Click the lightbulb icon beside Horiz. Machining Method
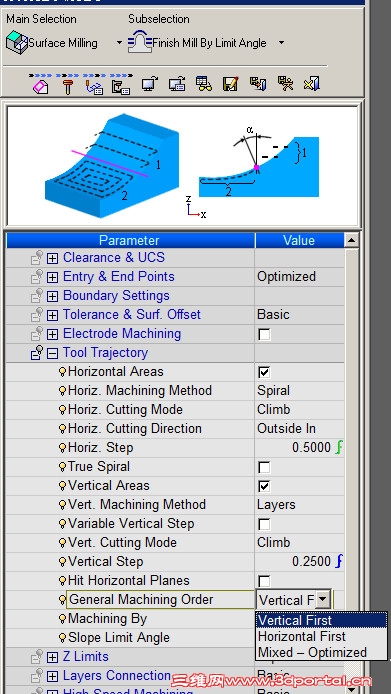Image resolution: width=391 pixels, height=694 pixels. pyautogui.click(x=62, y=391)
